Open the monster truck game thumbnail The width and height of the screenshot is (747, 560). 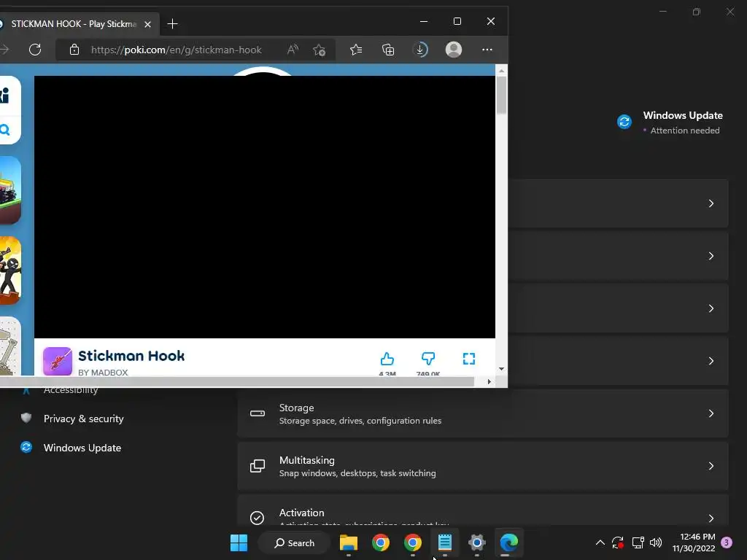point(10,190)
